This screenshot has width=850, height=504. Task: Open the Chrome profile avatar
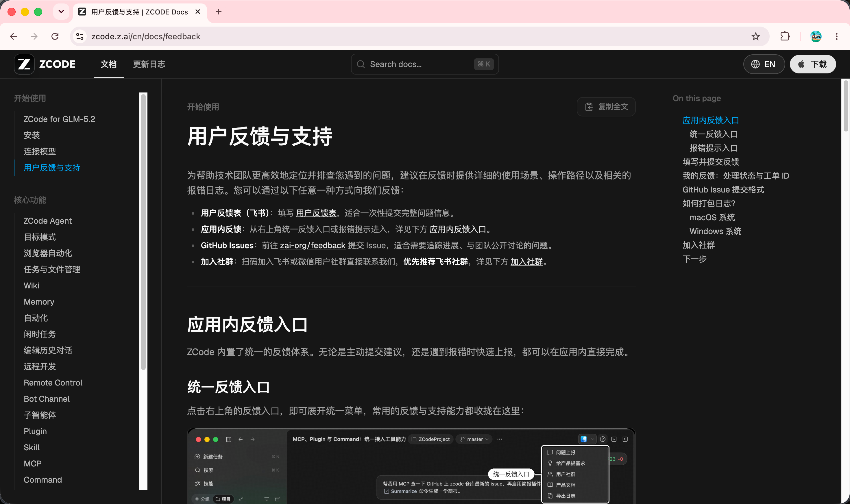(x=816, y=36)
